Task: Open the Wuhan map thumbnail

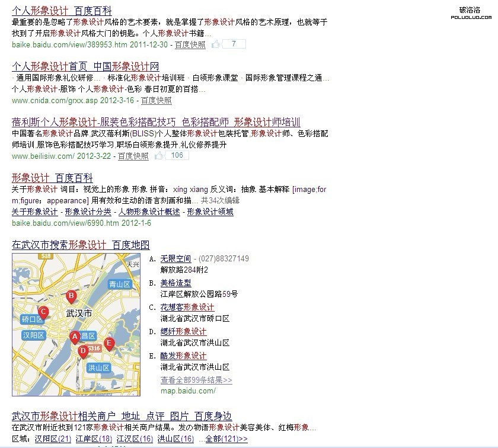Action: point(76,325)
